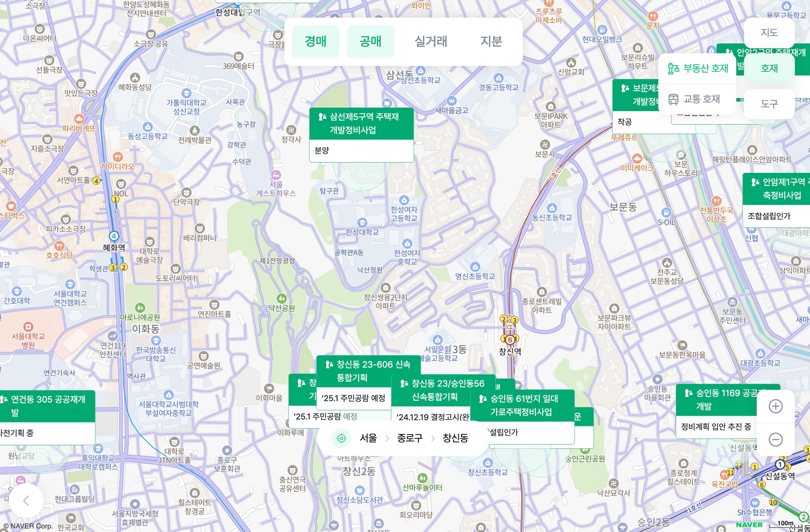
Task: Open the 서울 region selector
Action: (x=368, y=438)
